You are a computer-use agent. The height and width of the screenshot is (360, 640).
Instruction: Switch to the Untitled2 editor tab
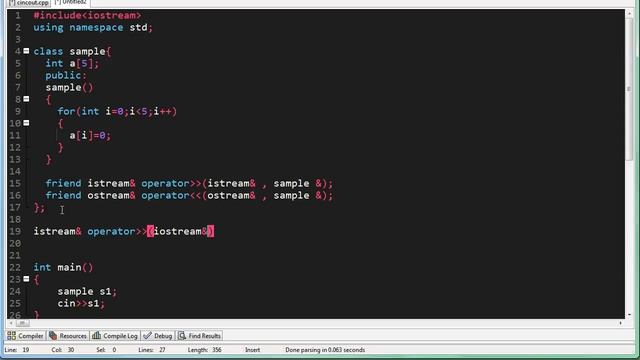pyautogui.click(x=71, y=2)
